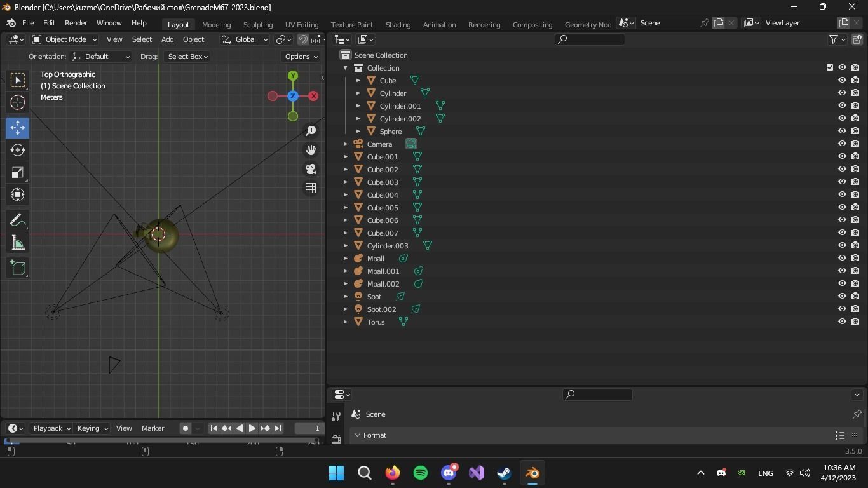The width and height of the screenshot is (868, 488).
Task: Select the Cube.004 object row
Action: (x=383, y=195)
